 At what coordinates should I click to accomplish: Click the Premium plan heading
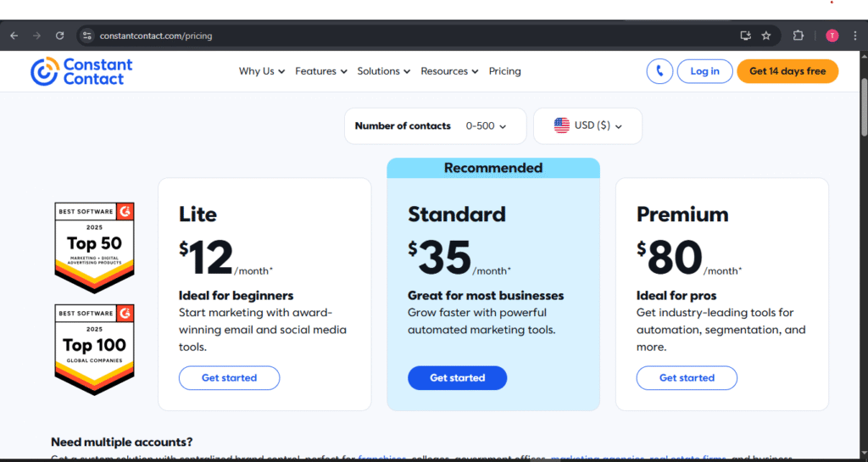coord(682,214)
